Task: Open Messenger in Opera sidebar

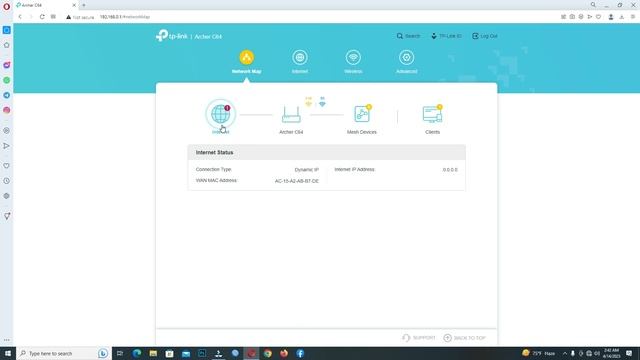Action: pyautogui.click(x=7, y=65)
